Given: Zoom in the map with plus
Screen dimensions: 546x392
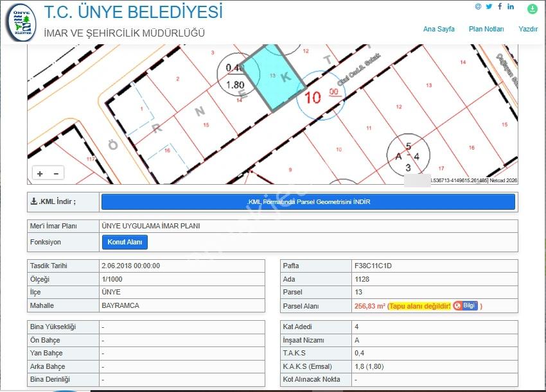Looking at the screenshot, I should point(40,173).
